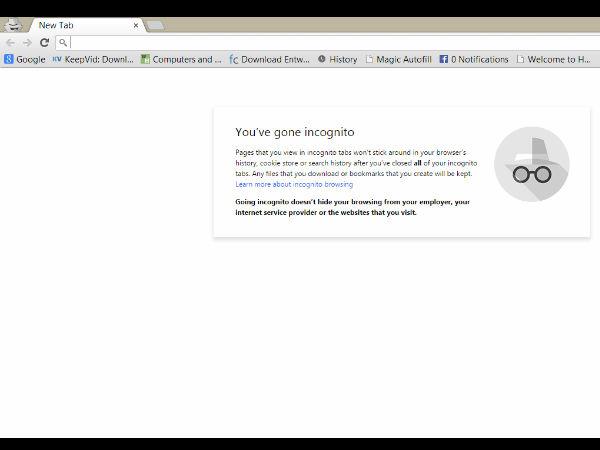Viewport: 600px width, 450px height.
Task: Click the forward navigation arrow
Action: 27,43
